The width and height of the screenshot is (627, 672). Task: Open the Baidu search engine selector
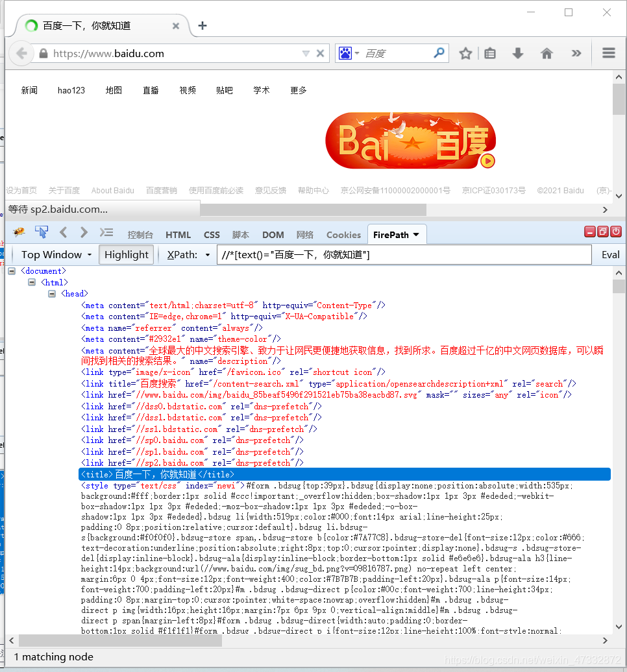(x=349, y=54)
